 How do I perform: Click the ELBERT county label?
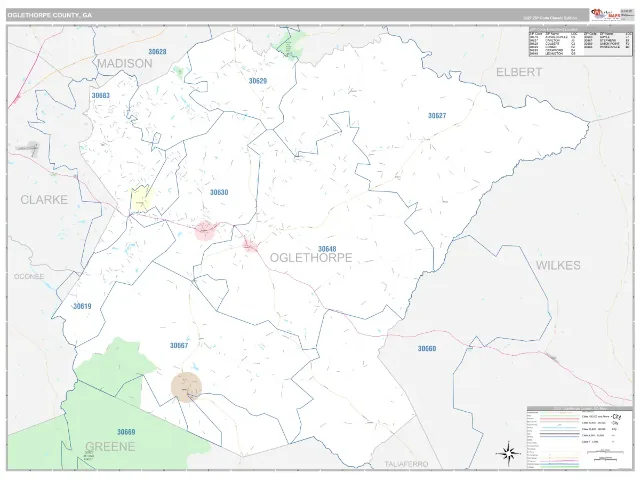(519, 72)
